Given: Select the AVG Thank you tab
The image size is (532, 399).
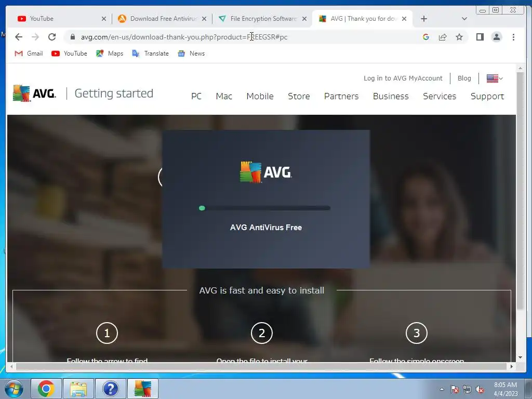Looking at the screenshot, I should 363,19.
